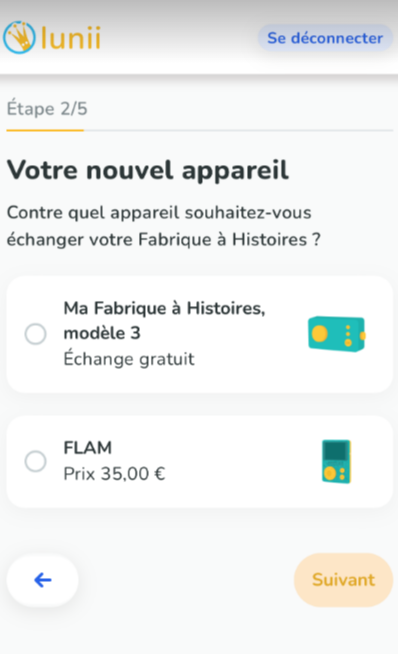Continue with the Suivant button
Screen dimensions: 398x654
pos(343,580)
